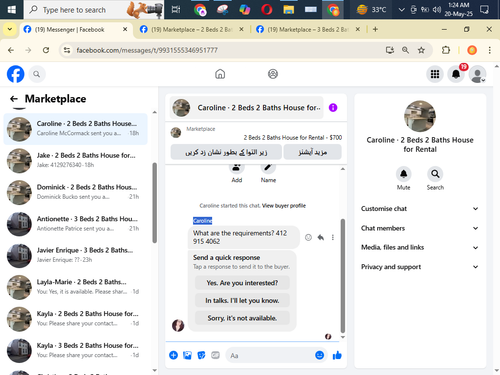The image size is (500, 375).
Task: Open the account profile avatar menu
Action: point(477,74)
